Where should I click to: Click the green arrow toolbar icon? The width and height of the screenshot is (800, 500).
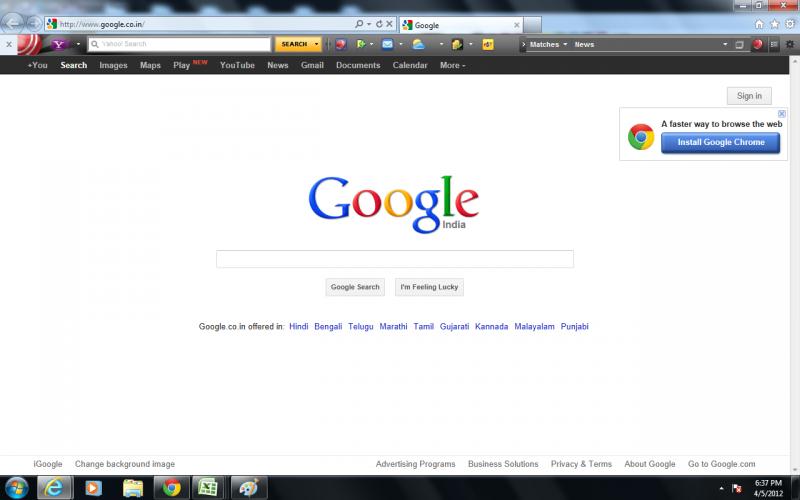pyautogui.click(x=361, y=44)
